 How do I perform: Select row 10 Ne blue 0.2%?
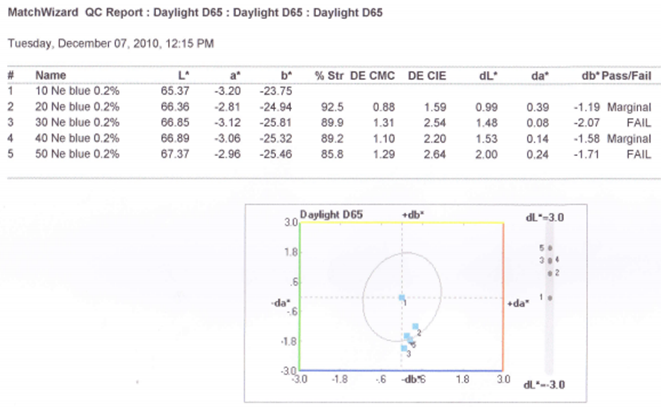(x=77, y=89)
